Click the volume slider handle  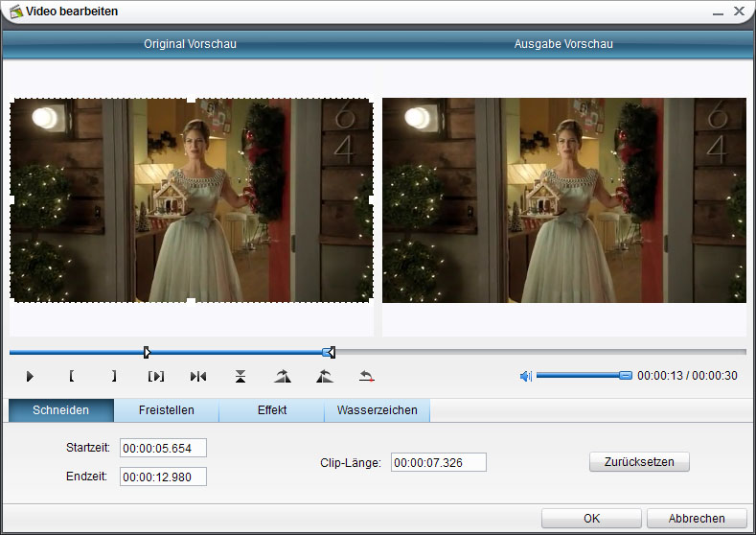pos(626,376)
